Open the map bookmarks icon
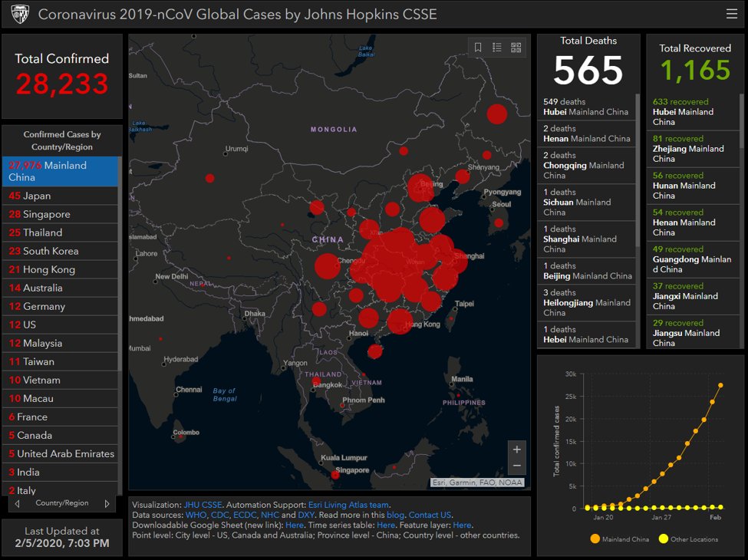The height and width of the screenshot is (560, 748). pos(477,48)
